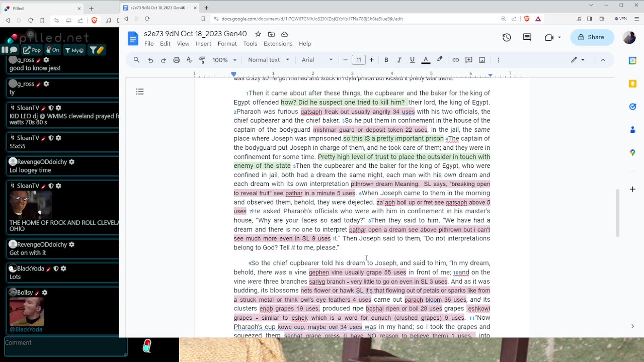Open the View menu

coord(183,44)
